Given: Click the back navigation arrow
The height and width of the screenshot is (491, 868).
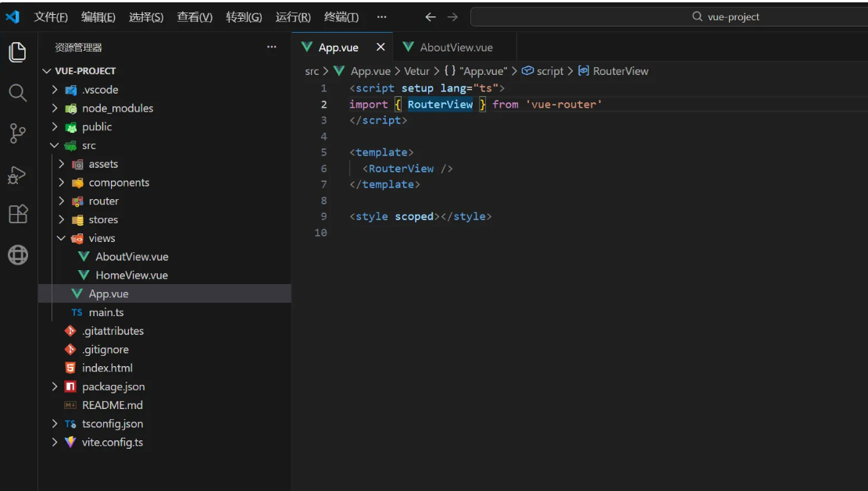Looking at the screenshot, I should pyautogui.click(x=430, y=17).
